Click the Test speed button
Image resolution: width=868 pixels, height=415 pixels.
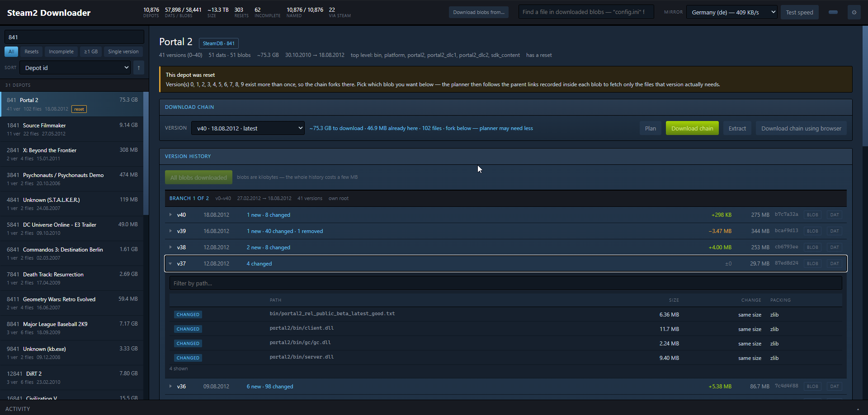pos(799,12)
